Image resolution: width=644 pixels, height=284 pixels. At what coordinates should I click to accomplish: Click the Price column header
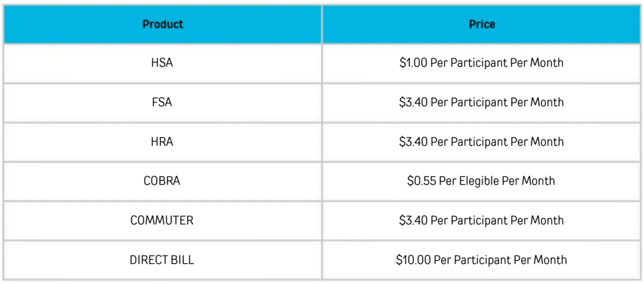[x=481, y=24]
